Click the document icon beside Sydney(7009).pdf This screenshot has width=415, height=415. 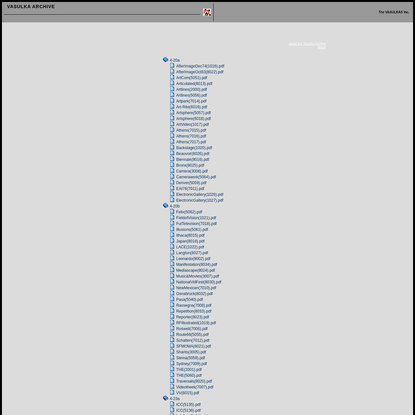[x=172, y=363]
